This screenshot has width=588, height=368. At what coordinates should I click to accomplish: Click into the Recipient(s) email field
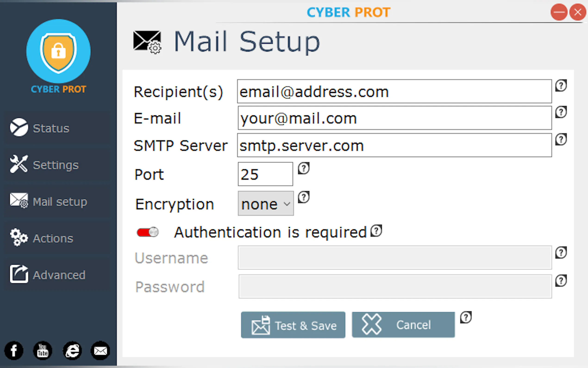(394, 92)
